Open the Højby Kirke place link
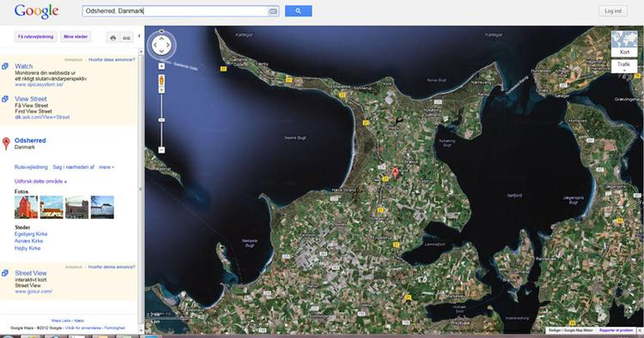Screen dimensions: 644x338 [x=27, y=248]
